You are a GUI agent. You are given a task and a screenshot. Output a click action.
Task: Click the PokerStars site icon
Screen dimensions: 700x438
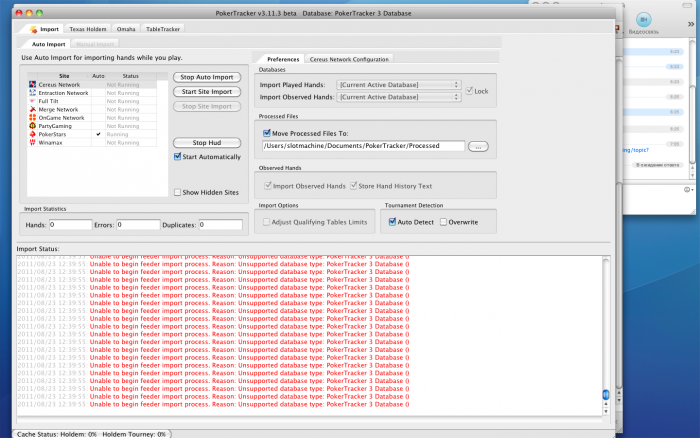(32, 134)
